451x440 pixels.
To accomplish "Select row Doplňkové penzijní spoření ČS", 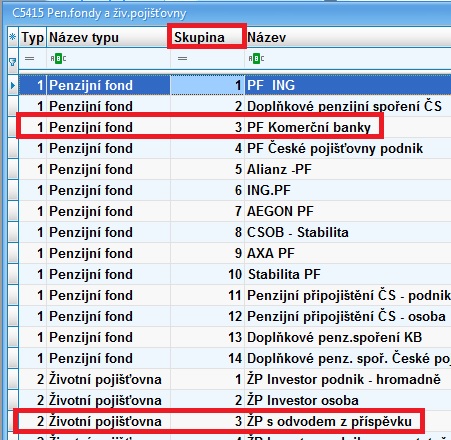I will pos(235,106).
